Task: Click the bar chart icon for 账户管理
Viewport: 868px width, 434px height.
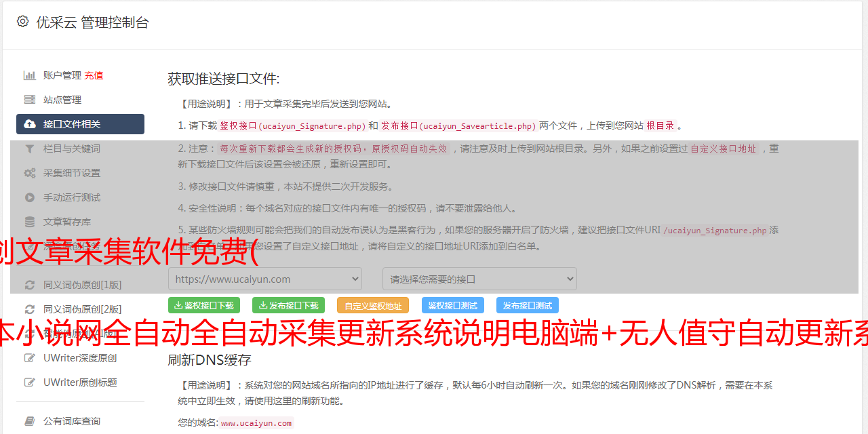Action: 30,75
